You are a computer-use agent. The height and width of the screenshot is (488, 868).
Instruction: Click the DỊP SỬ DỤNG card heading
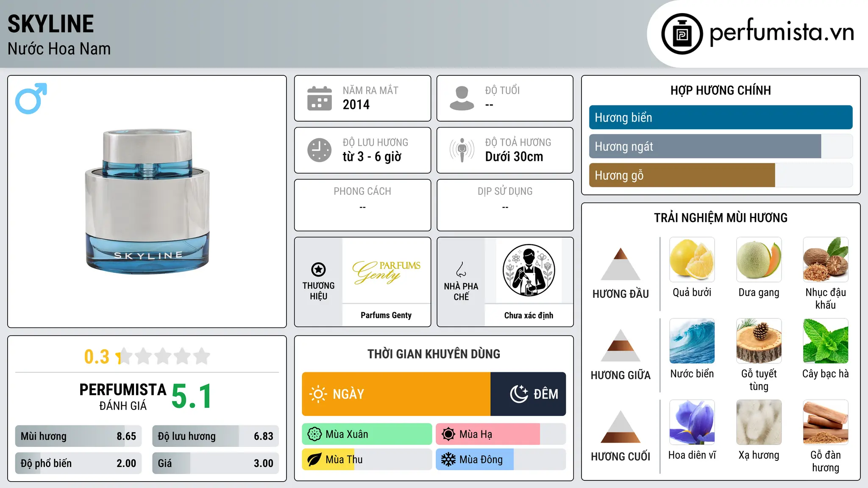tap(505, 191)
